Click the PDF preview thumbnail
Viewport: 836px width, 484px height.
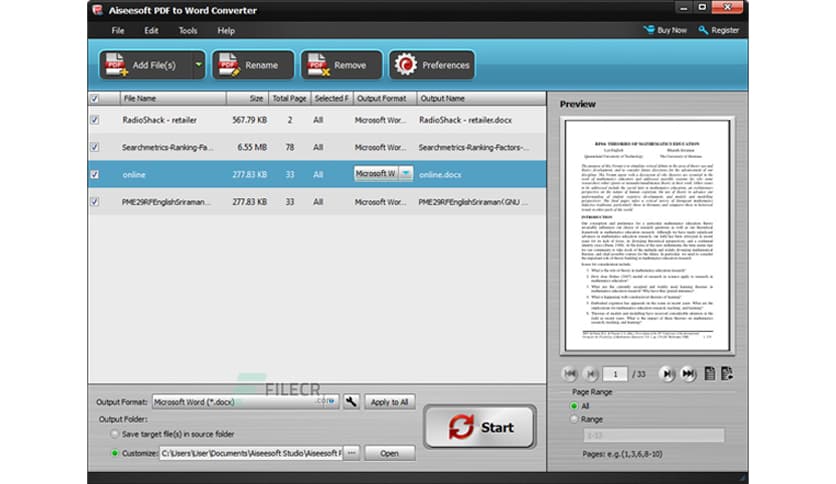[647, 235]
